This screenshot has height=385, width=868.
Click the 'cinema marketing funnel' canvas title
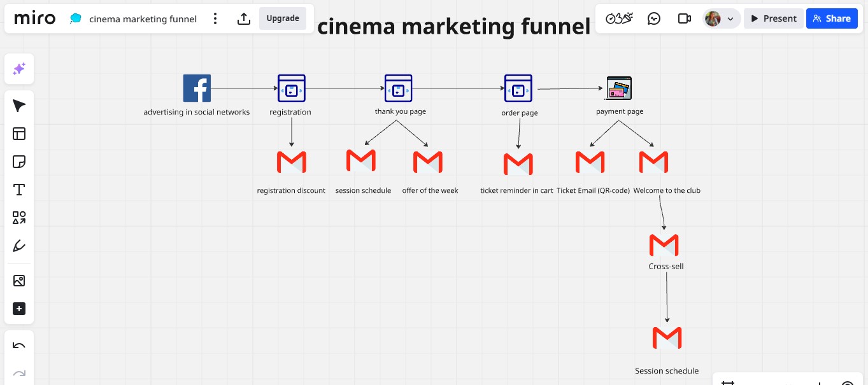point(454,27)
